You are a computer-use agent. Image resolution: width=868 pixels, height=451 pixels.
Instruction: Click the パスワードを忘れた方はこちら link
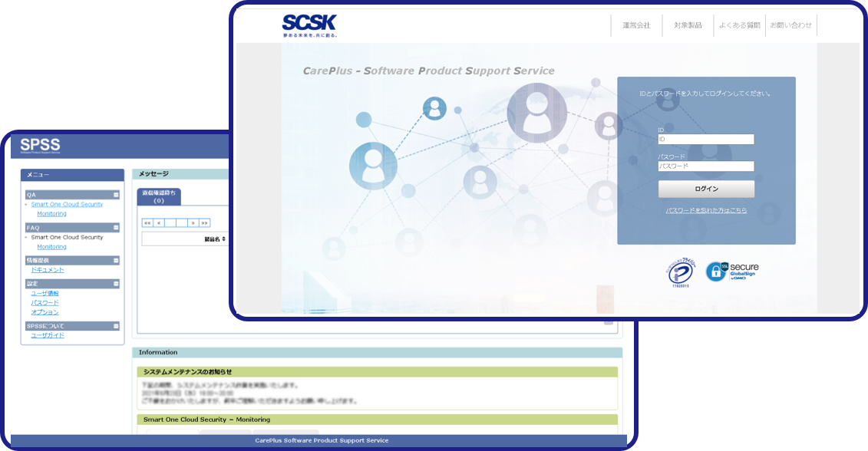coord(706,210)
